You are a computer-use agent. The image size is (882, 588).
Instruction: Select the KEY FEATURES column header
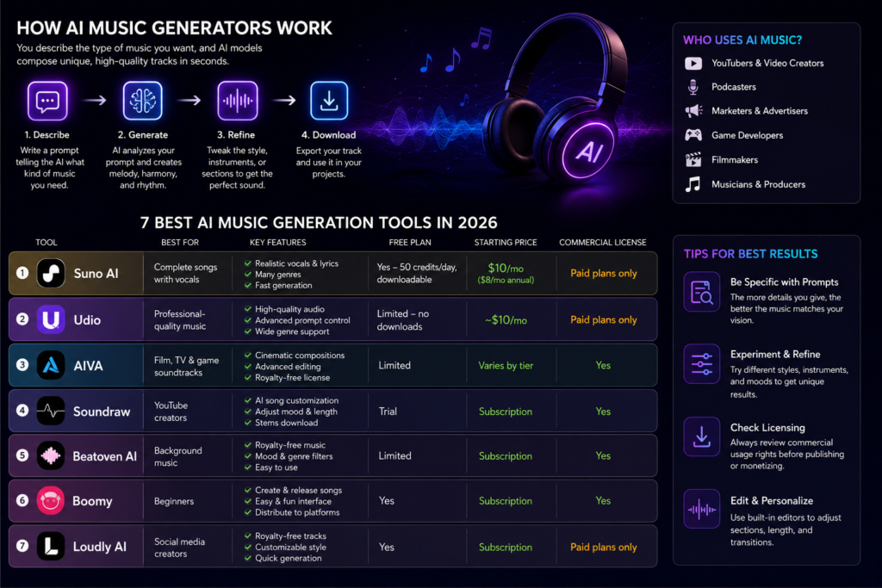tap(278, 242)
